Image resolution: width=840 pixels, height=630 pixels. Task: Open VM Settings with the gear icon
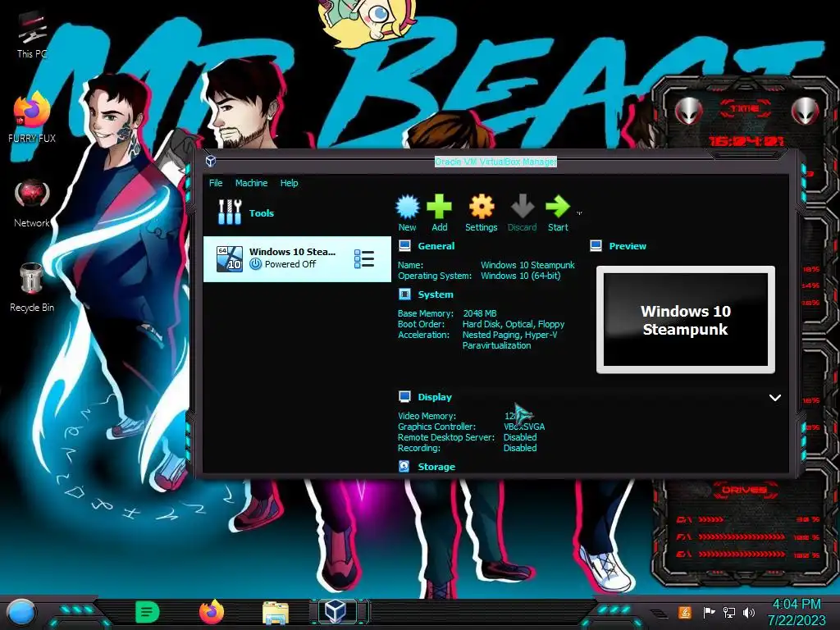[481, 207]
